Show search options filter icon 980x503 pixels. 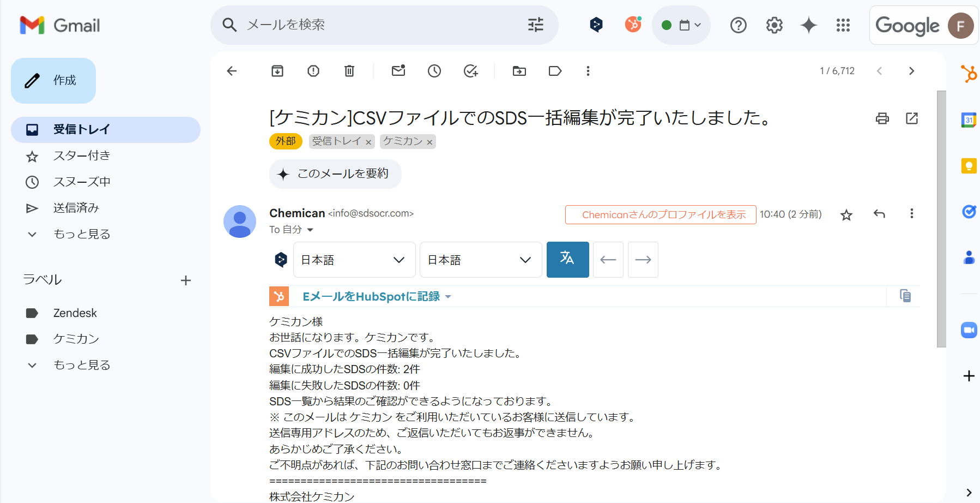(x=536, y=25)
